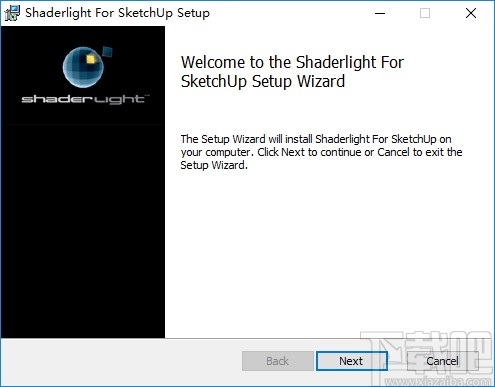Click the Shaderlight globe logo
Viewport: 495px width, 387px height.
[x=87, y=67]
